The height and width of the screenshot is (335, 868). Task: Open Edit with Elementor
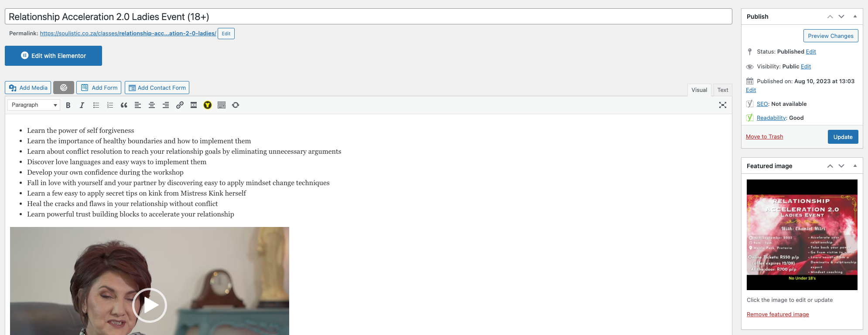(53, 56)
